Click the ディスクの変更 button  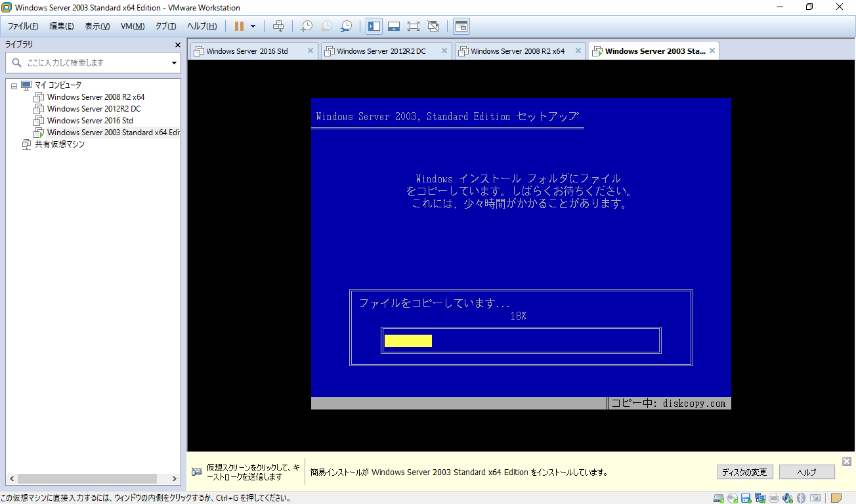pyautogui.click(x=744, y=472)
